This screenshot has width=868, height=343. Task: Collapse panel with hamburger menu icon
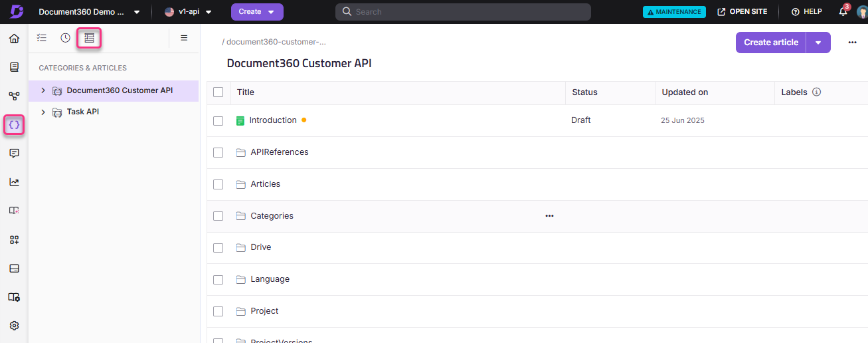(x=184, y=38)
